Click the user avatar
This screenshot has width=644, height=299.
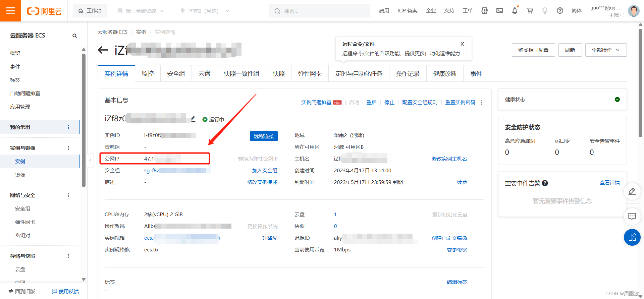(633, 11)
